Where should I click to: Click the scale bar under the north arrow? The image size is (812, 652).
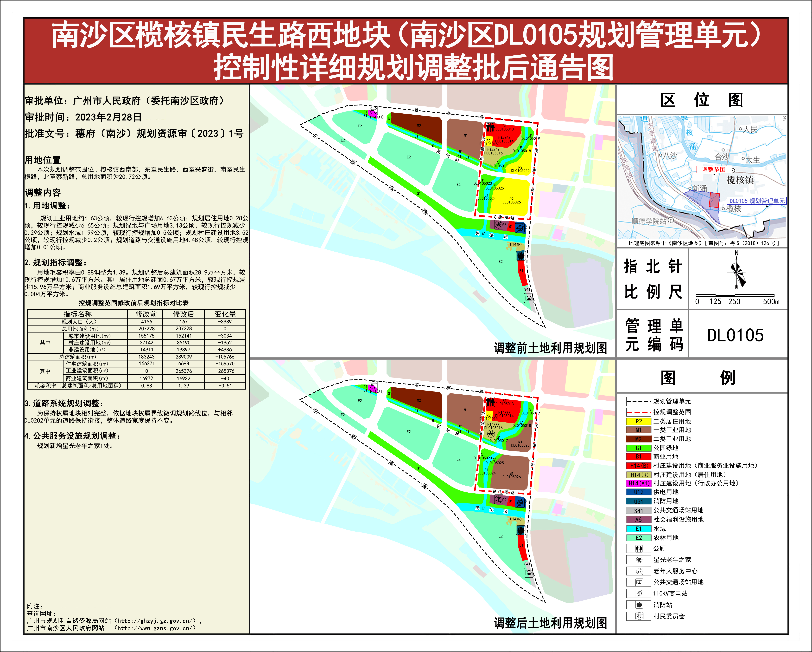(x=735, y=295)
